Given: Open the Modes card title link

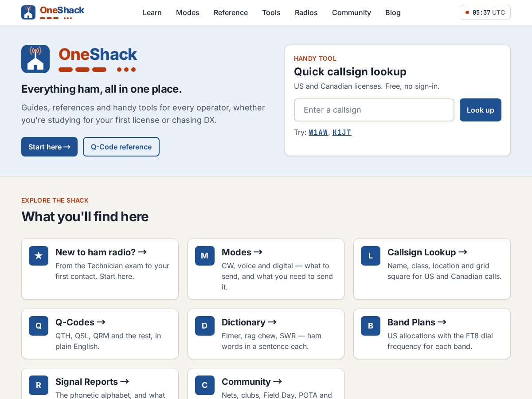Looking at the screenshot, I should pos(242,252).
